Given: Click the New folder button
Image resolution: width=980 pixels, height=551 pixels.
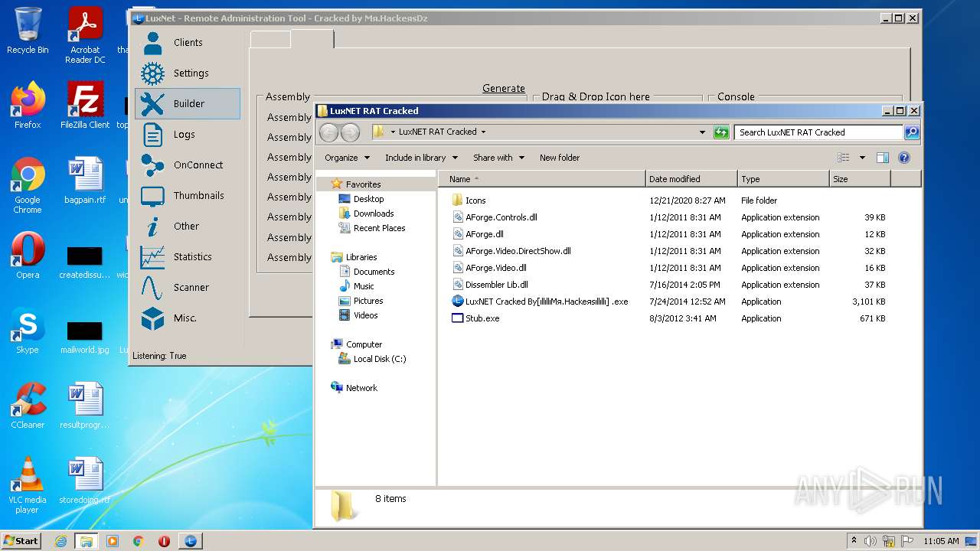Looking at the screenshot, I should click(560, 158).
